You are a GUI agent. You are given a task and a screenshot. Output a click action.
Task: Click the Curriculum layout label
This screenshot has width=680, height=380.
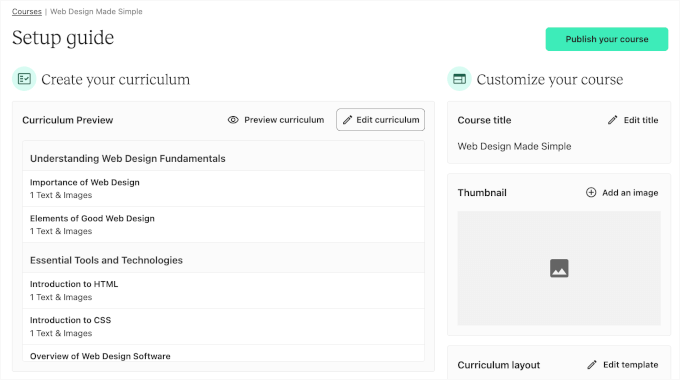coord(499,365)
